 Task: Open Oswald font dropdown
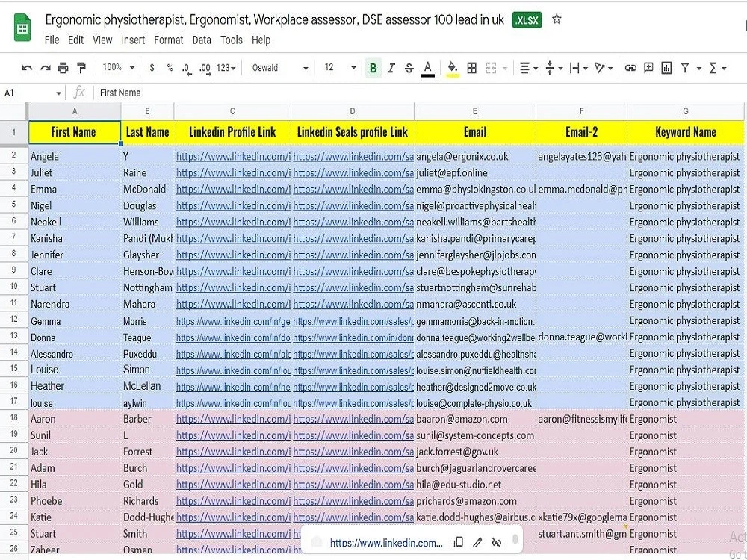[280, 68]
